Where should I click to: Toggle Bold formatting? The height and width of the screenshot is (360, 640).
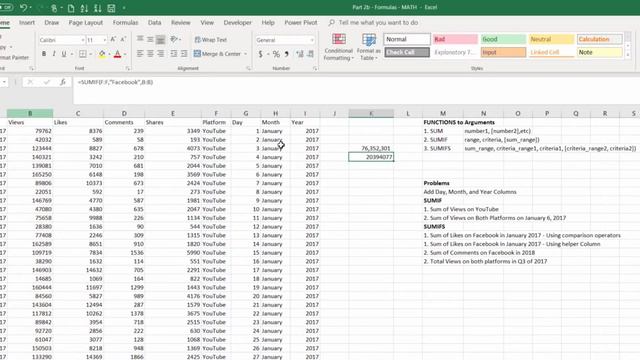(x=44, y=53)
